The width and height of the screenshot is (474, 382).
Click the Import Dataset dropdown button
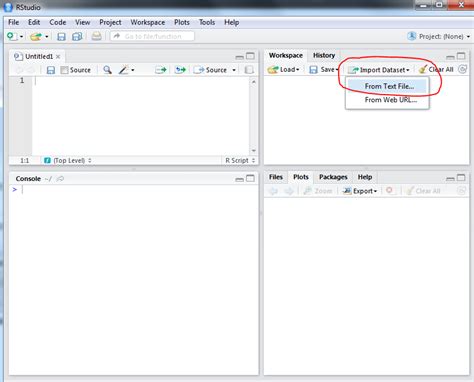379,70
